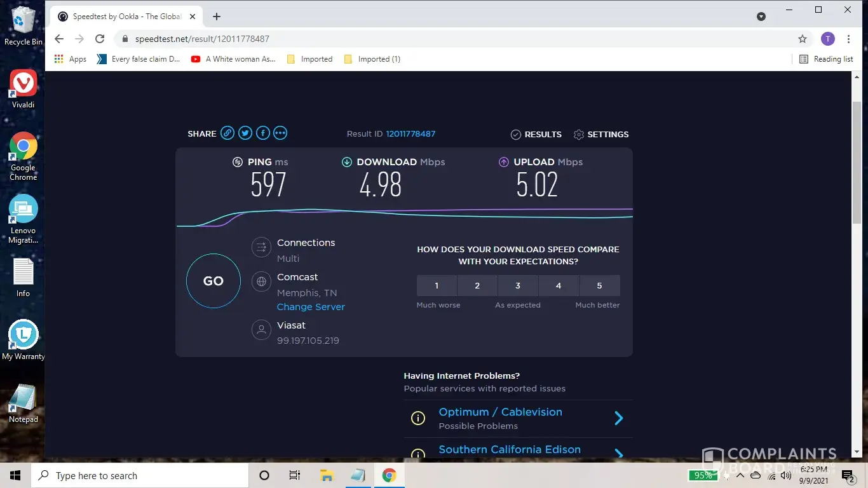Open the Imported (1) bookmarks folder
This screenshot has height=488, width=868.
[x=372, y=59]
